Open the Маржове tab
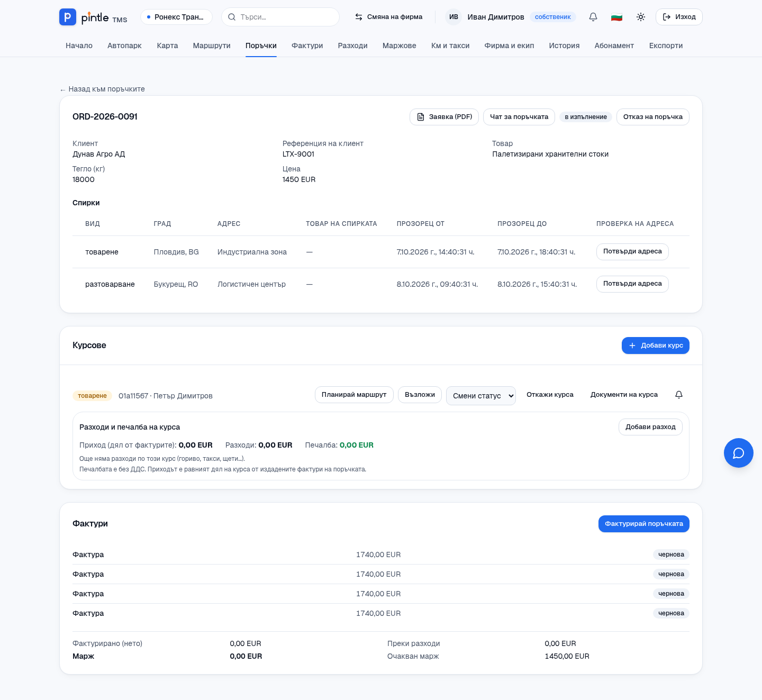Screen dimensions: 762x700 [400, 46]
